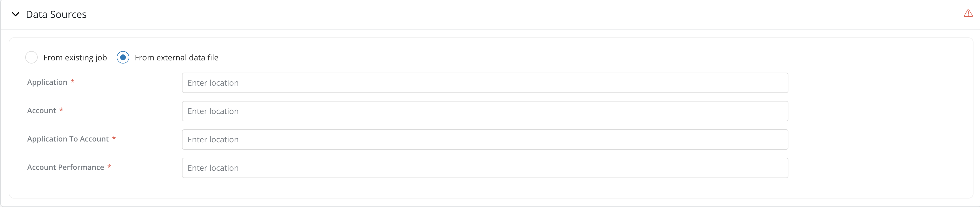Screen dimensions: 980x207
Task: Click the empty Data Sources header bar area
Action: 495,14
